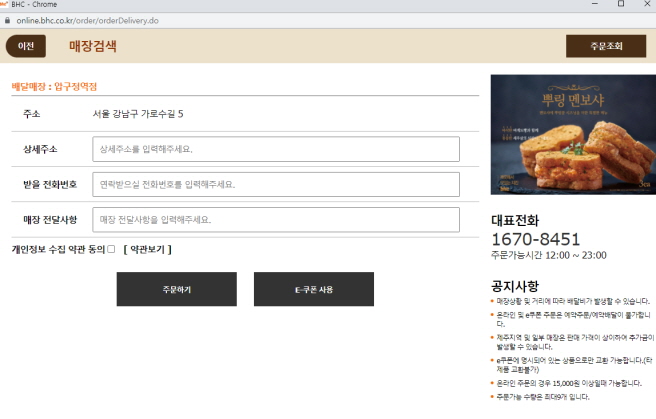The height and width of the screenshot is (419, 656).
Task: Open the 뿌링 멘보샤 promotional banner
Action: click(x=573, y=135)
